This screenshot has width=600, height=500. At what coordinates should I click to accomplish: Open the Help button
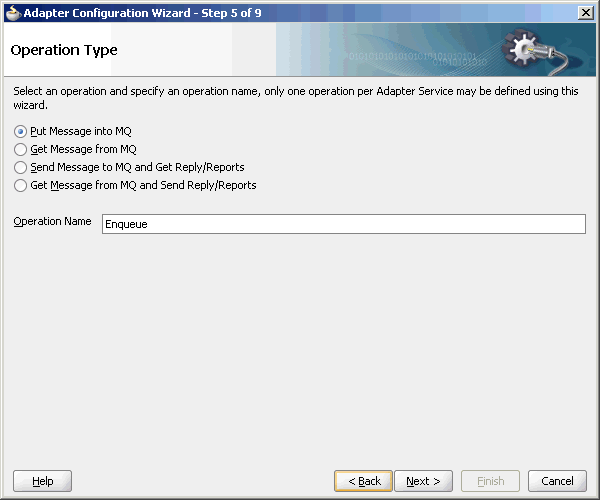click(42, 481)
